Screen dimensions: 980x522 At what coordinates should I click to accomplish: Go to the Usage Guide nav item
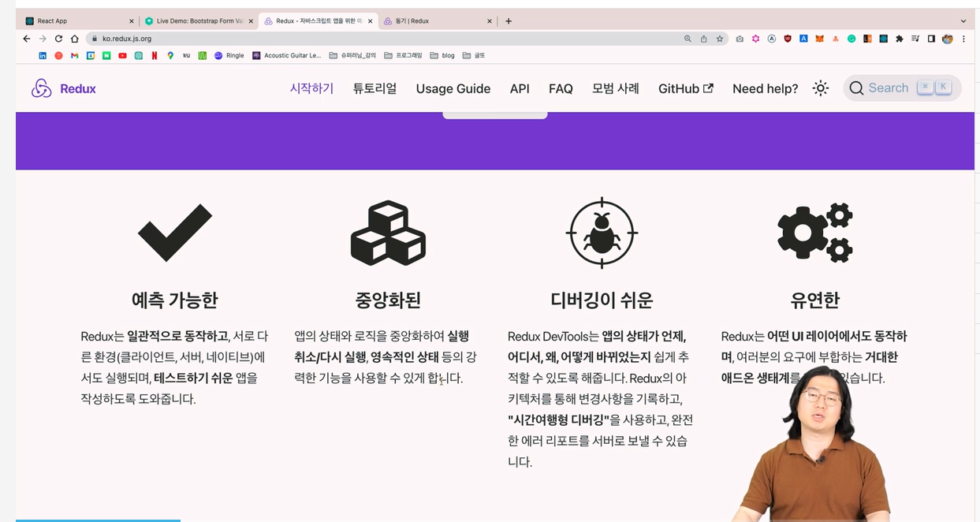tap(453, 88)
